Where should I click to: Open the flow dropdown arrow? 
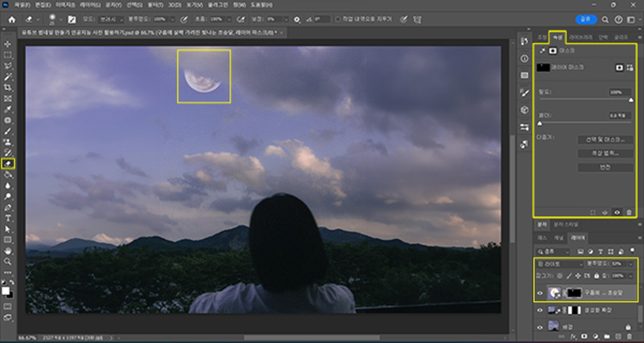tap(228, 19)
